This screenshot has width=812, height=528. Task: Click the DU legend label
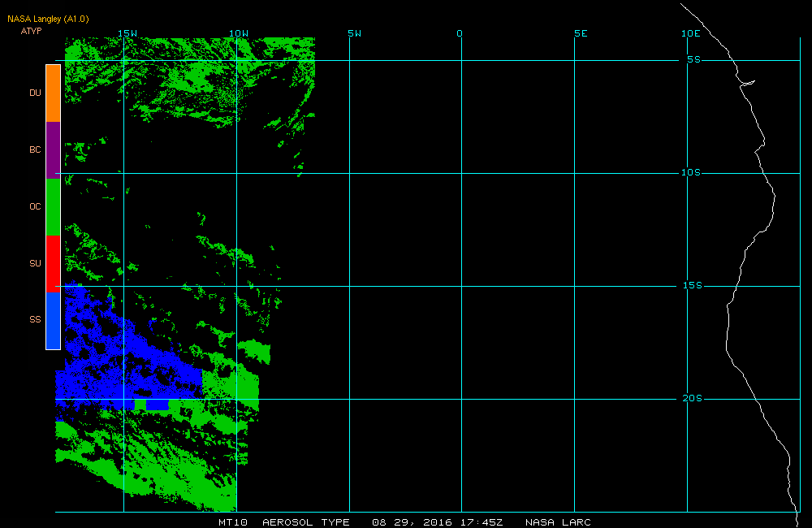(x=35, y=93)
